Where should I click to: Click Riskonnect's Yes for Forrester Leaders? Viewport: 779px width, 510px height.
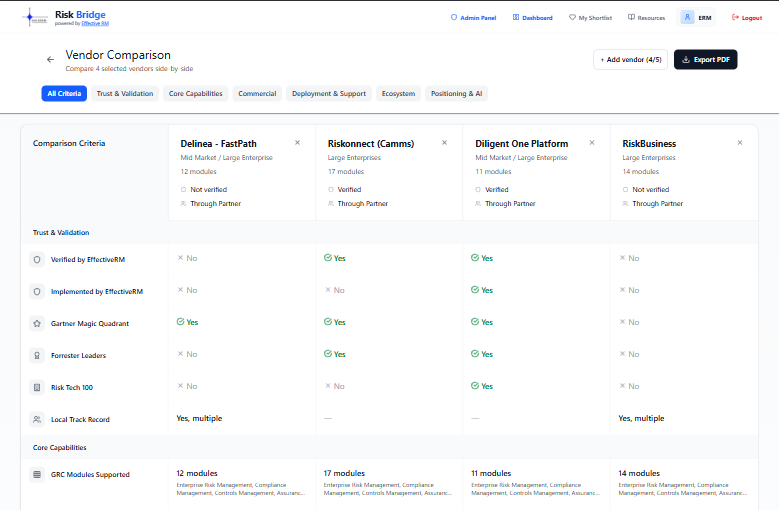point(335,354)
